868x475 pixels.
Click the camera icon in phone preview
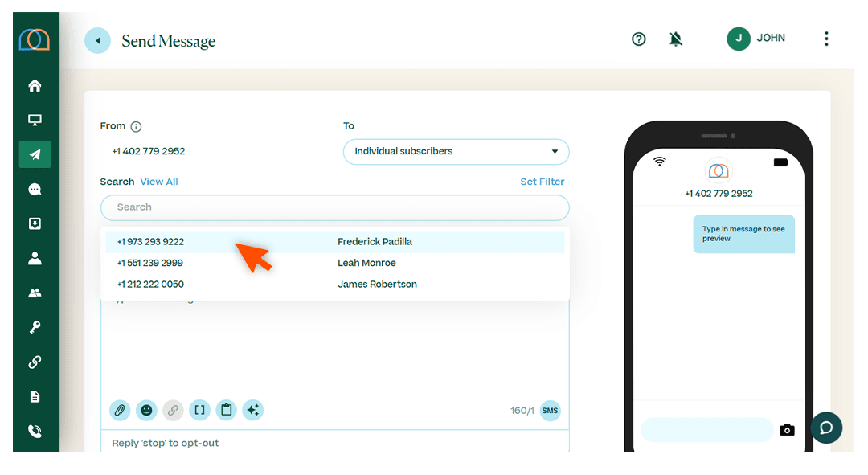(x=787, y=430)
